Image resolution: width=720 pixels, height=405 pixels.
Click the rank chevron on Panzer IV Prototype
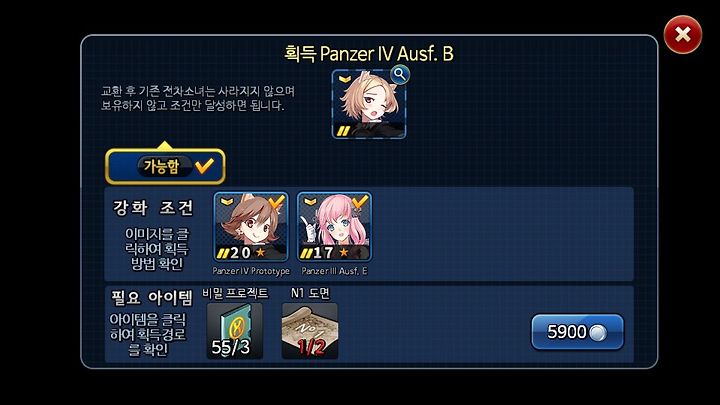pyautogui.click(x=226, y=202)
